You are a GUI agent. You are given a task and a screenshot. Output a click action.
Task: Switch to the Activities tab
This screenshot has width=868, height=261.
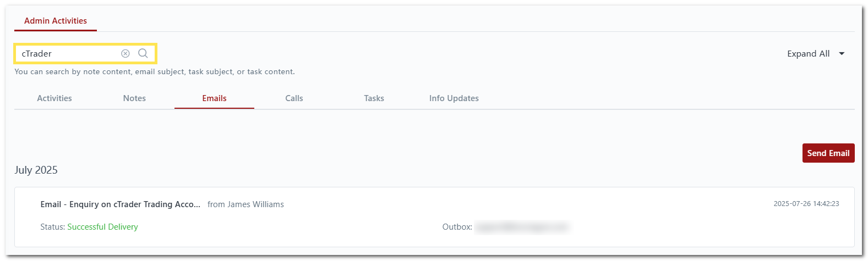pos(54,98)
